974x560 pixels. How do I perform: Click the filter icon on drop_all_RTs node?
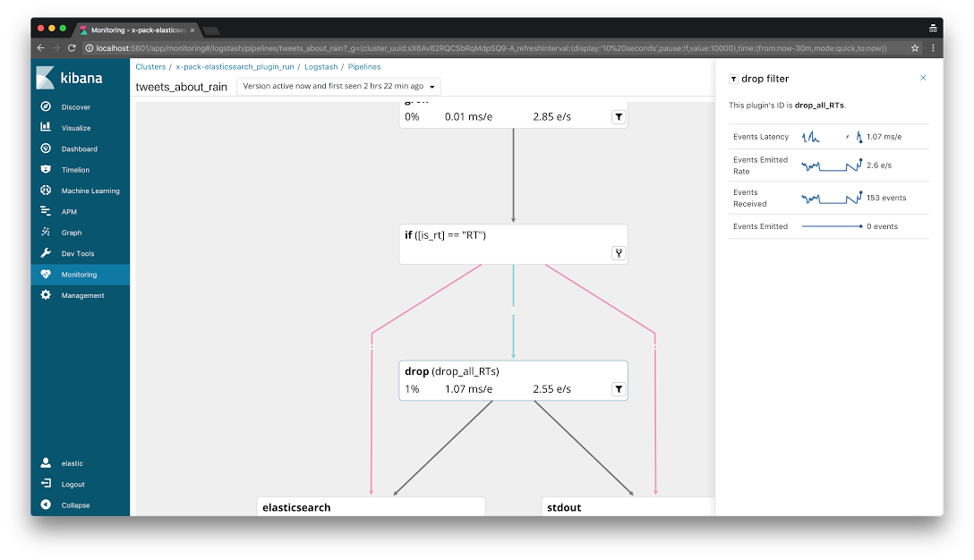618,388
